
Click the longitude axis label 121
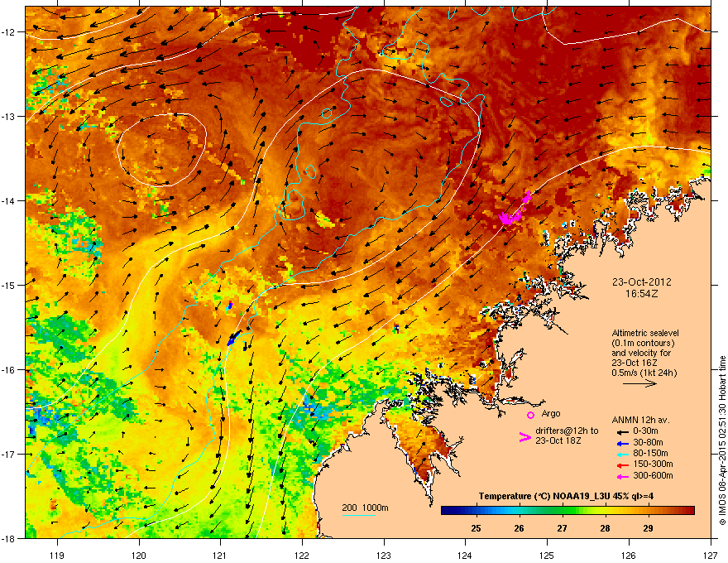click(220, 556)
